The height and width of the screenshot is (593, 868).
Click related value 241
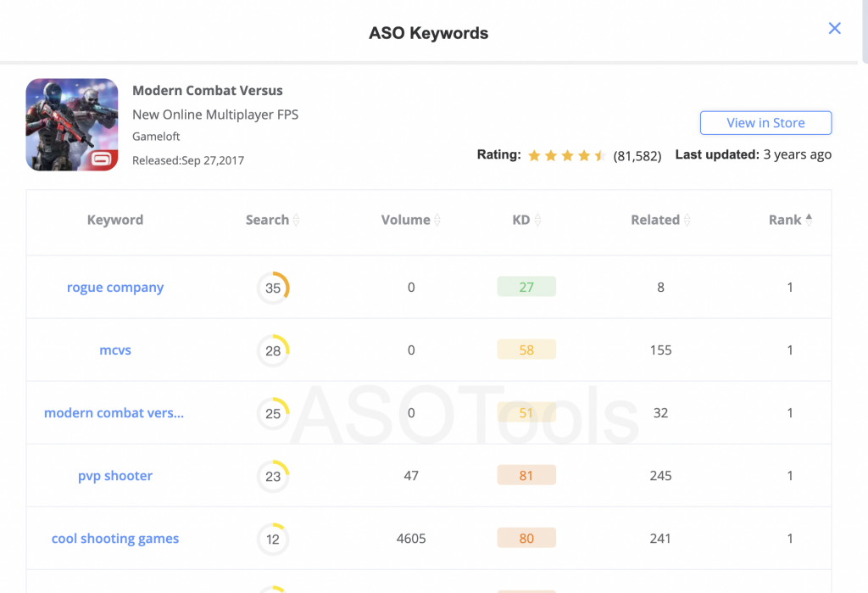tap(660, 538)
